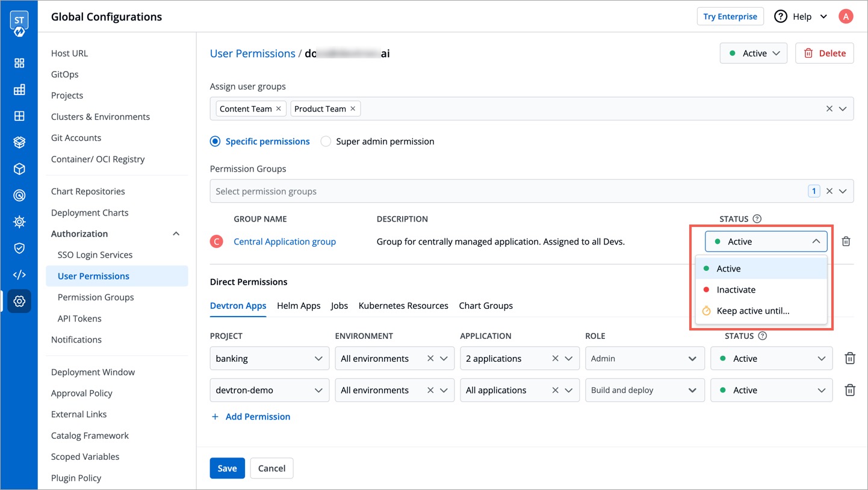Go back via User Permissions breadcrumb
Screen dimensions: 868x490
(x=252, y=54)
